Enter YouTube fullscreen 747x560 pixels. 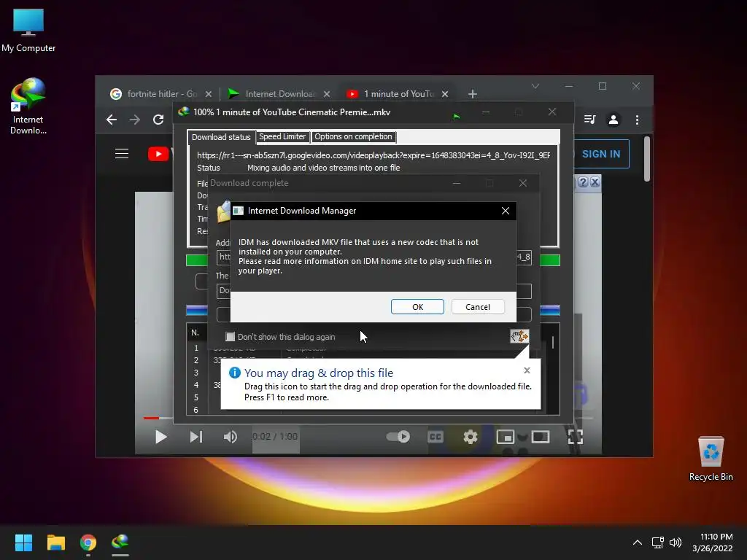pyautogui.click(x=576, y=437)
